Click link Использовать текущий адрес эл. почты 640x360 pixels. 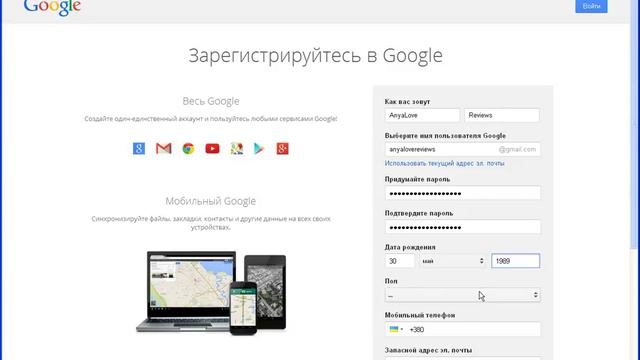click(x=444, y=163)
